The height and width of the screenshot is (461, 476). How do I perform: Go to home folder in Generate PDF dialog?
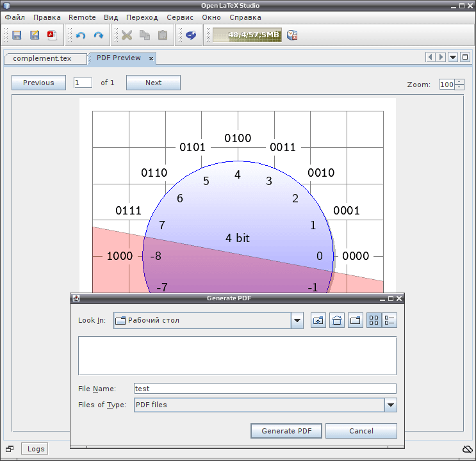[337, 320]
